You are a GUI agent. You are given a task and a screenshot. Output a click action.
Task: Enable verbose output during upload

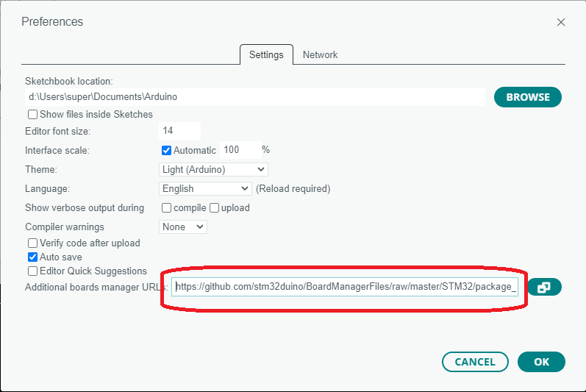[x=214, y=208]
